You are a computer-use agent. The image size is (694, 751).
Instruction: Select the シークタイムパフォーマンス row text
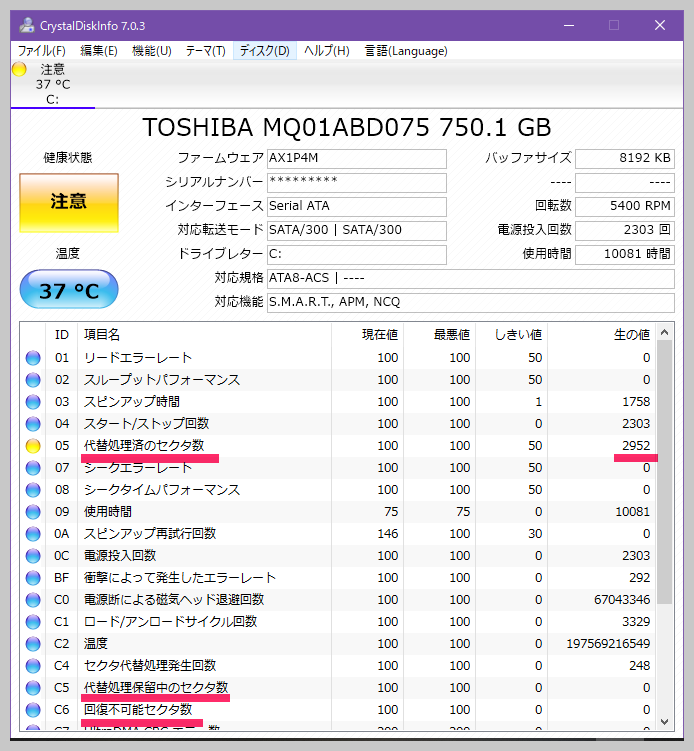(x=162, y=490)
